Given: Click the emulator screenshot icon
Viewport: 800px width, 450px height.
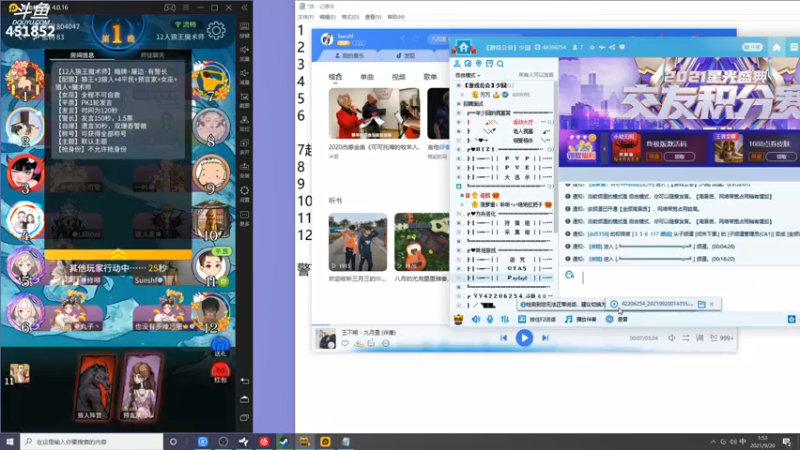Looking at the screenshot, I should point(245,96).
